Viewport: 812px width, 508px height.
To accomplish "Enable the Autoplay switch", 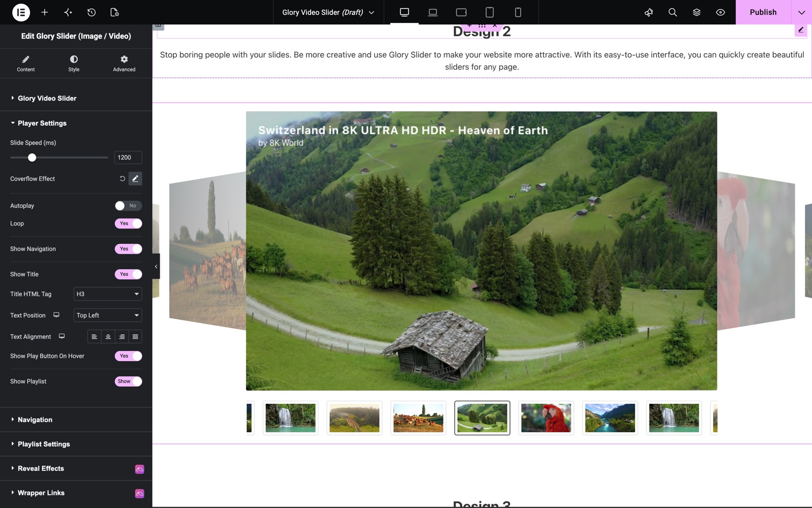I will [x=128, y=206].
